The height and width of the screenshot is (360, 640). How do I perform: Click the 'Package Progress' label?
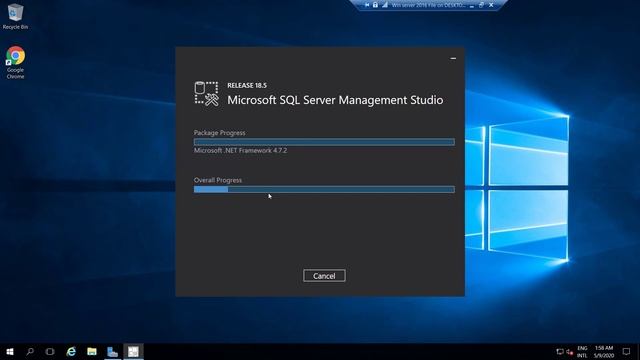(x=220, y=133)
